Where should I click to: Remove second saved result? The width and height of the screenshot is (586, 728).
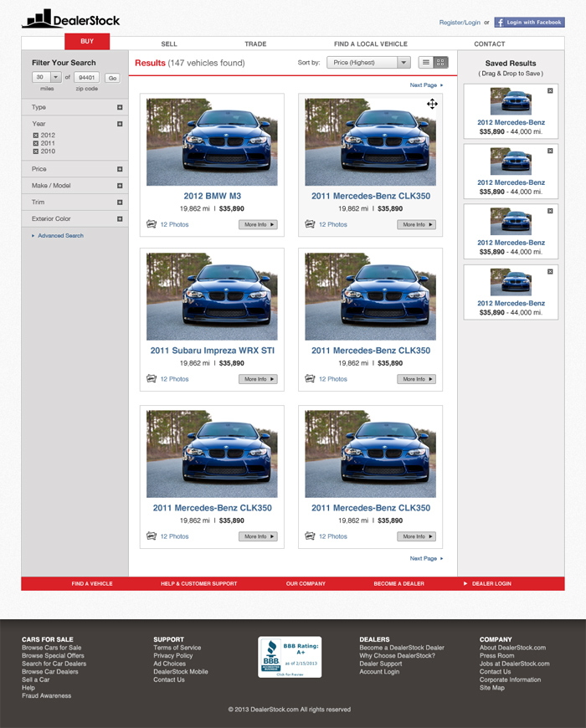550,151
